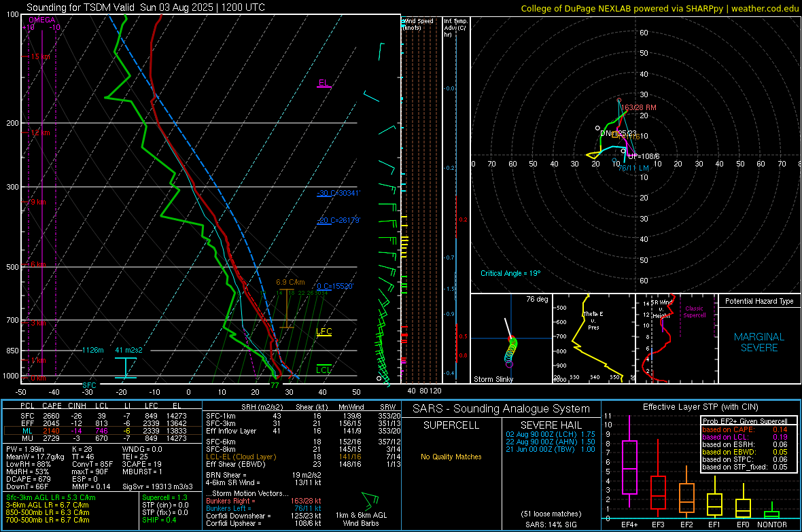Viewport: 802px width, 532px height.
Task: Select the 21 Jun 00 00Z (TBW) hail analogue
Action: pyautogui.click(x=551, y=449)
